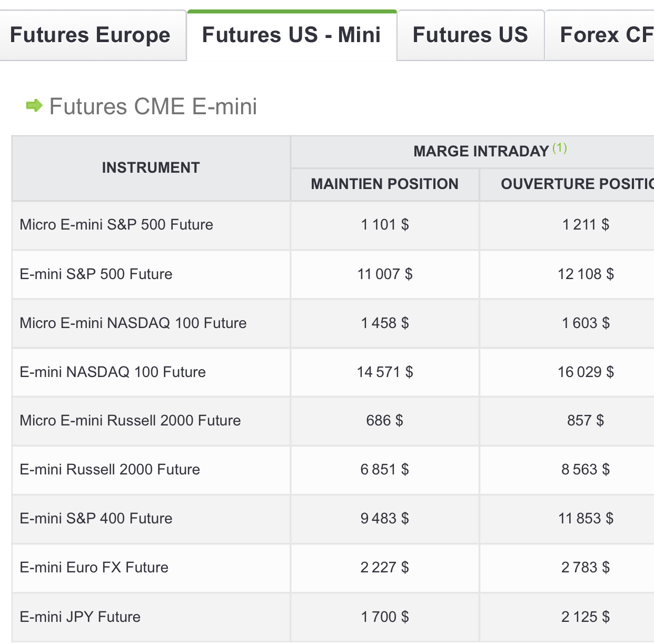Click Micro E-mini NASDAQ 100 Future instrument
The image size is (654, 644).
pyautogui.click(x=133, y=323)
